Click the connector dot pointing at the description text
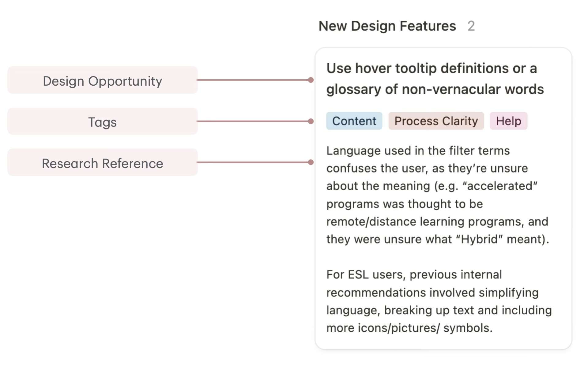The height and width of the screenshot is (369, 588). (311, 162)
